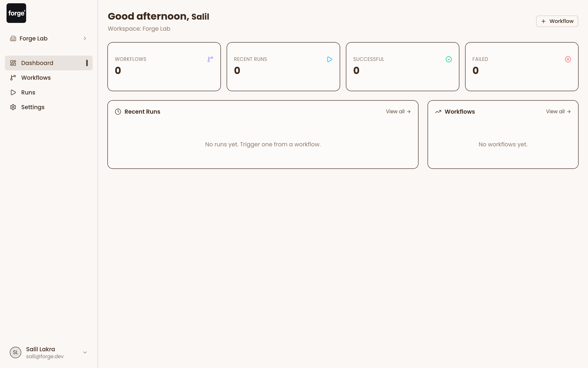The width and height of the screenshot is (588, 368).
Task: Click the salil@forge.dev email text
Action: (x=45, y=356)
